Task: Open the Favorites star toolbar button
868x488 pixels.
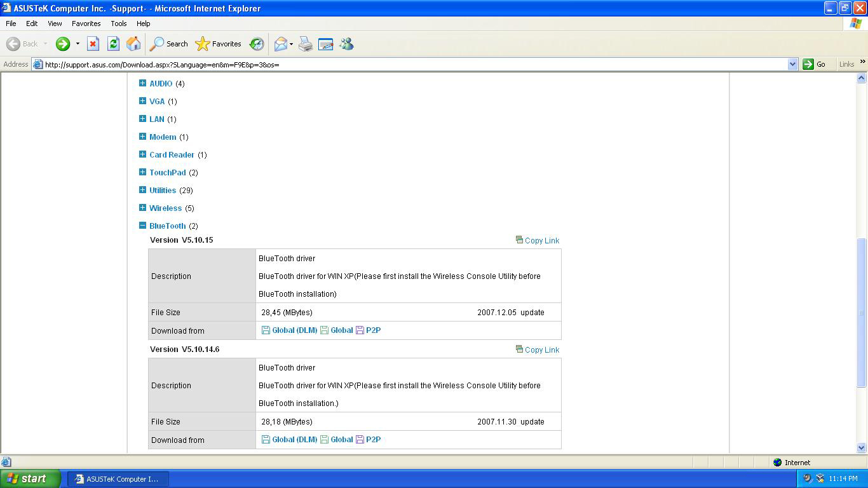Action: 219,44
